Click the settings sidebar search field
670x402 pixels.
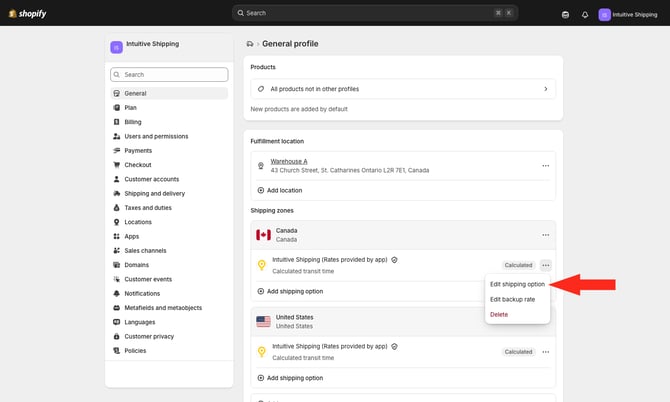pos(169,74)
